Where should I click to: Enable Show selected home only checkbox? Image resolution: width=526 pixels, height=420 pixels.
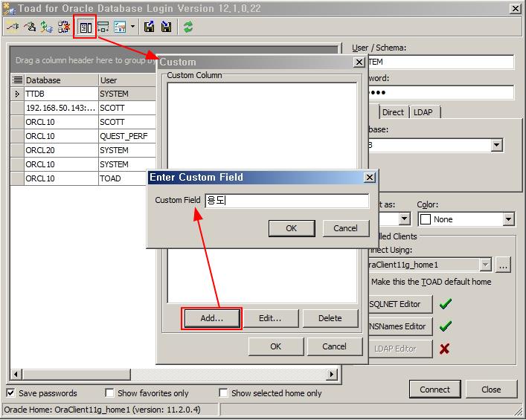click(223, 393)
